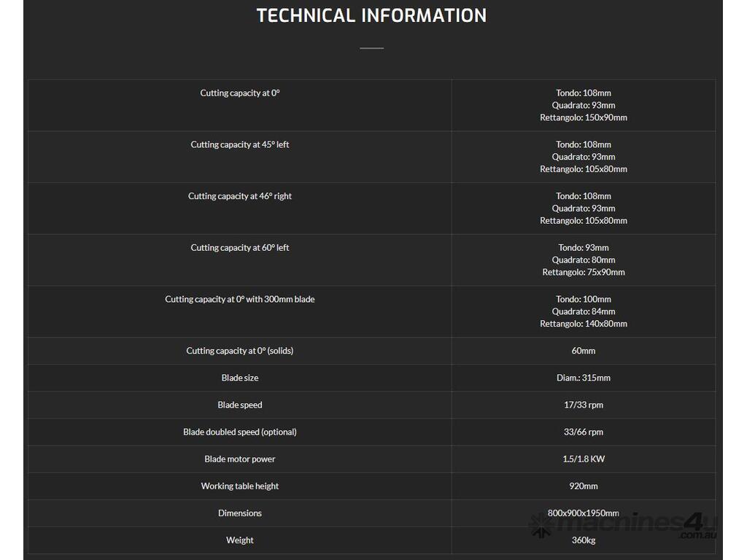Click the machines4u snowflake logo icon
The height and width of the screenshot is (560, 747).
(x=542, y=526)
